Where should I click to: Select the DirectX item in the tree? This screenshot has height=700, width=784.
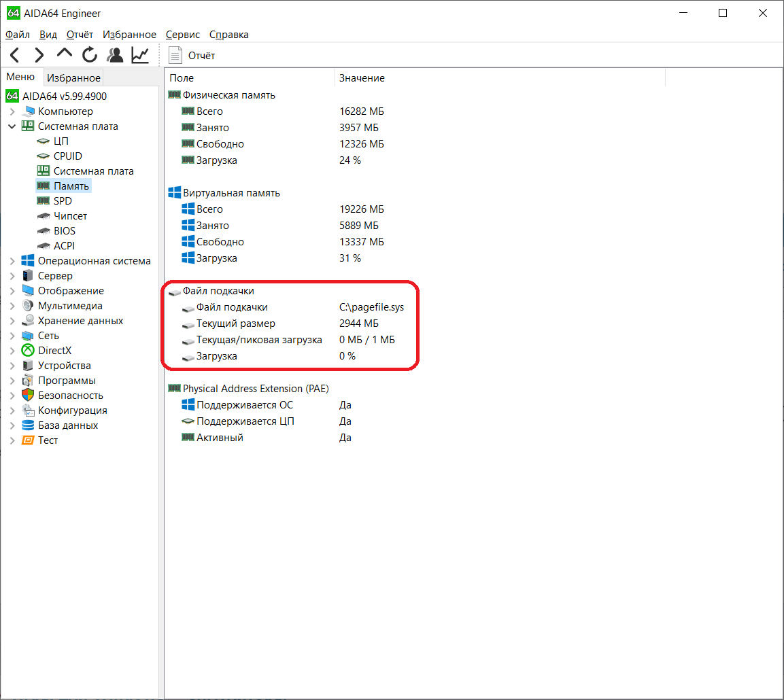pos(54,351)
